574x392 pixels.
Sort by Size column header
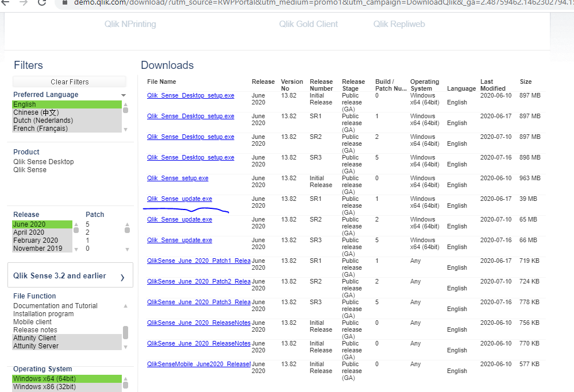pyautogui.click(x=526, y=82)
